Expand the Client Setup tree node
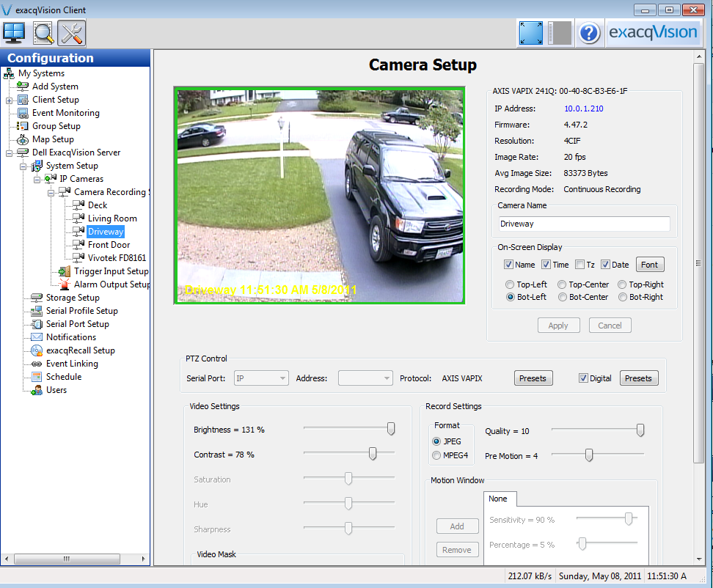713x588 pixels. tap(9, 100)
